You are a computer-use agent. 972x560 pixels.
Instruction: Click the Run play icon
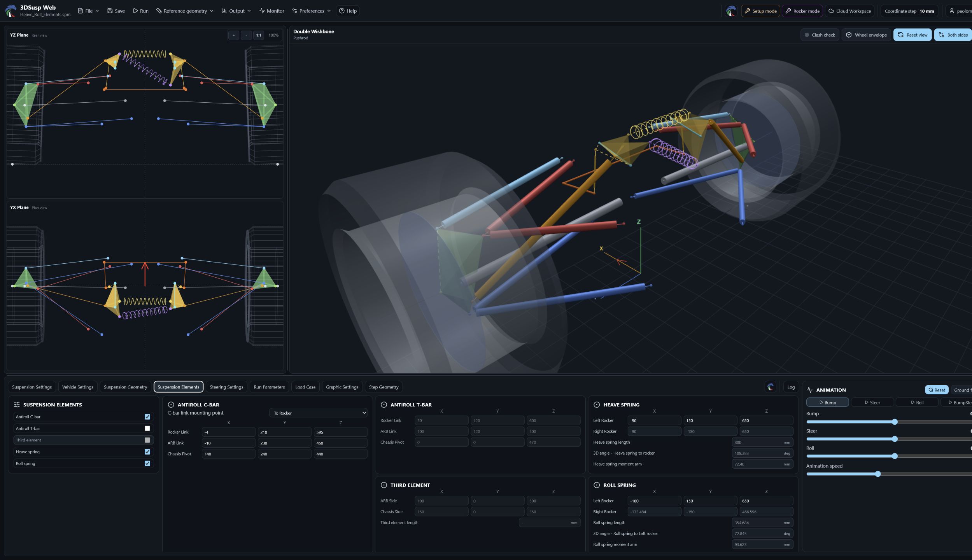click(135, 11)
